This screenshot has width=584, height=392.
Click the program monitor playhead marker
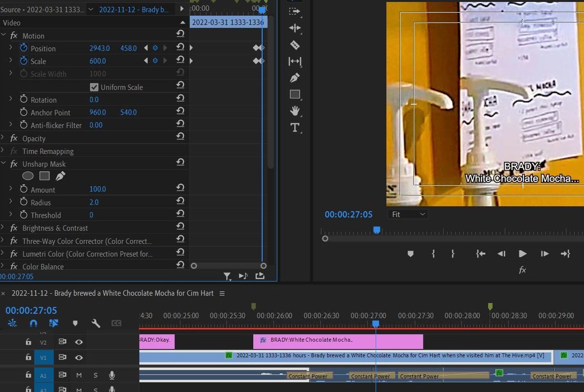point(377,230)
